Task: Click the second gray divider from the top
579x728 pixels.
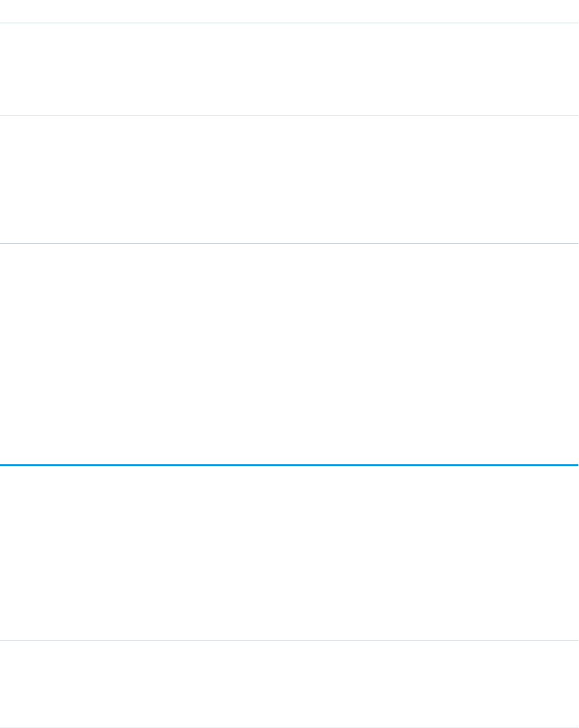Action: coord(289,115)
